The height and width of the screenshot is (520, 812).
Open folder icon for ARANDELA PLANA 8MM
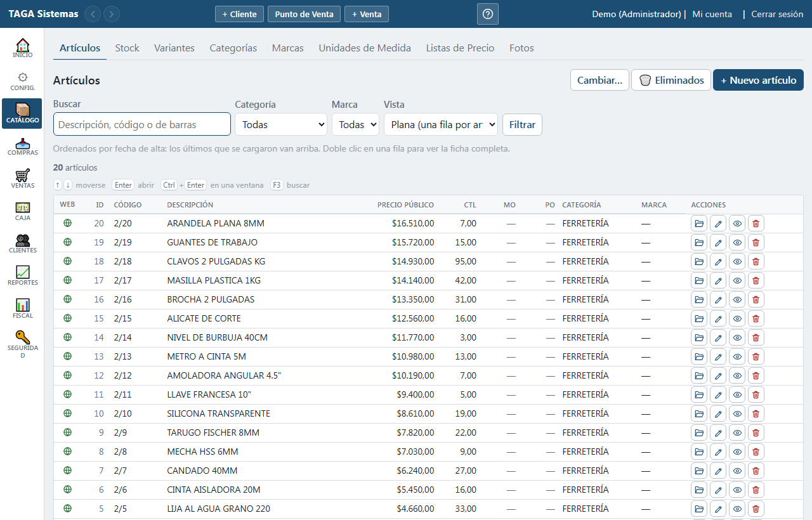699,223
